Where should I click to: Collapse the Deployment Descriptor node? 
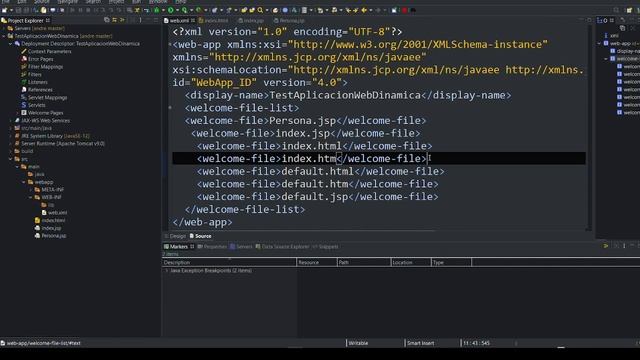10,44
